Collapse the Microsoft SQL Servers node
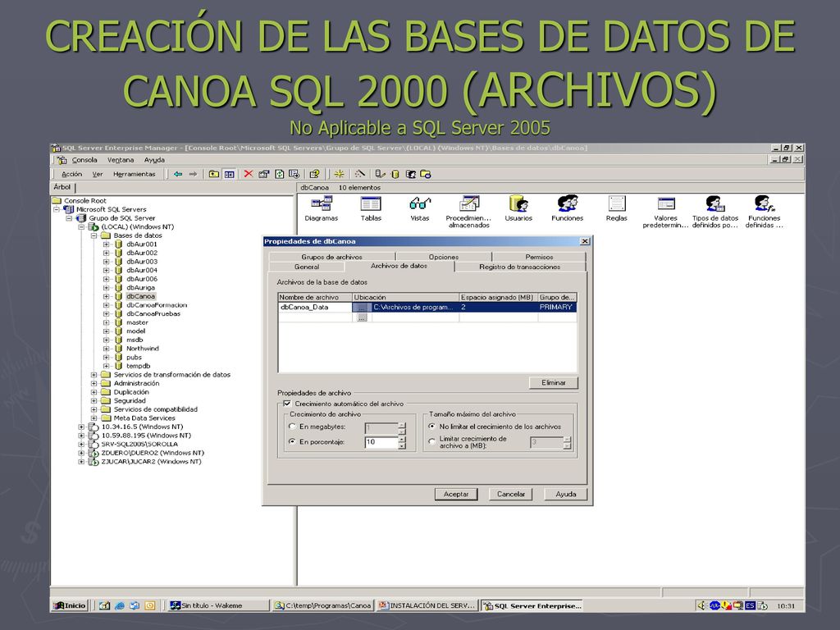The image size is (840, 630). (57, 209)
